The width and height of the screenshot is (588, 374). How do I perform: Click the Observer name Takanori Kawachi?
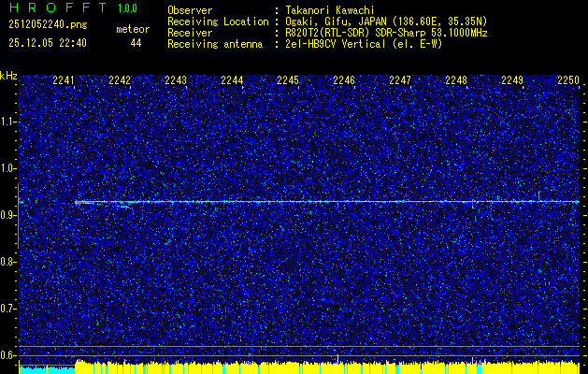(x=329, y=10)
